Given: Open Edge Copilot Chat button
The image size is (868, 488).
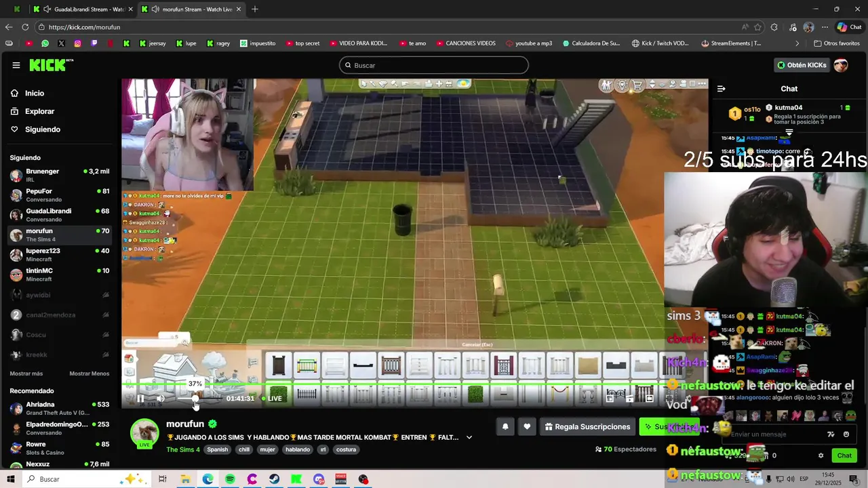Looking at the screenshot, I should [850, 27].
